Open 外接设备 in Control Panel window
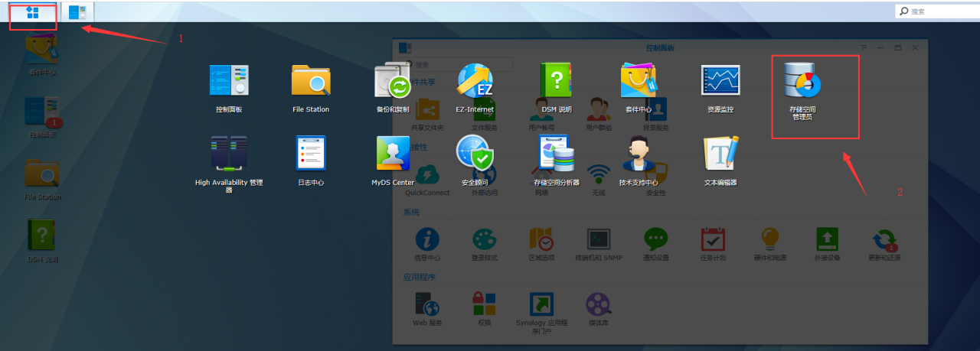Image resolution: width=980 pixels, height=351 pixels. coord(828,245)
